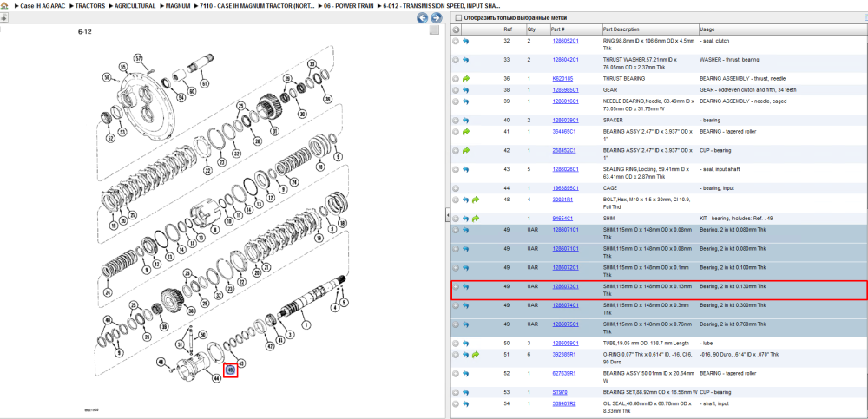This screenshot has height=419, width=868.
Task: Click green arrow on O-RING row 51
Action: (476, 355)
